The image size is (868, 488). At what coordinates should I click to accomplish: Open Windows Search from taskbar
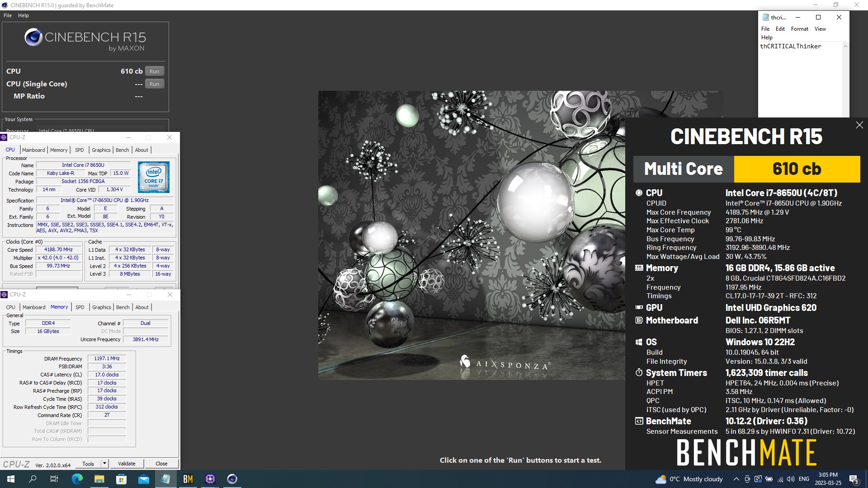click(33, 479)
